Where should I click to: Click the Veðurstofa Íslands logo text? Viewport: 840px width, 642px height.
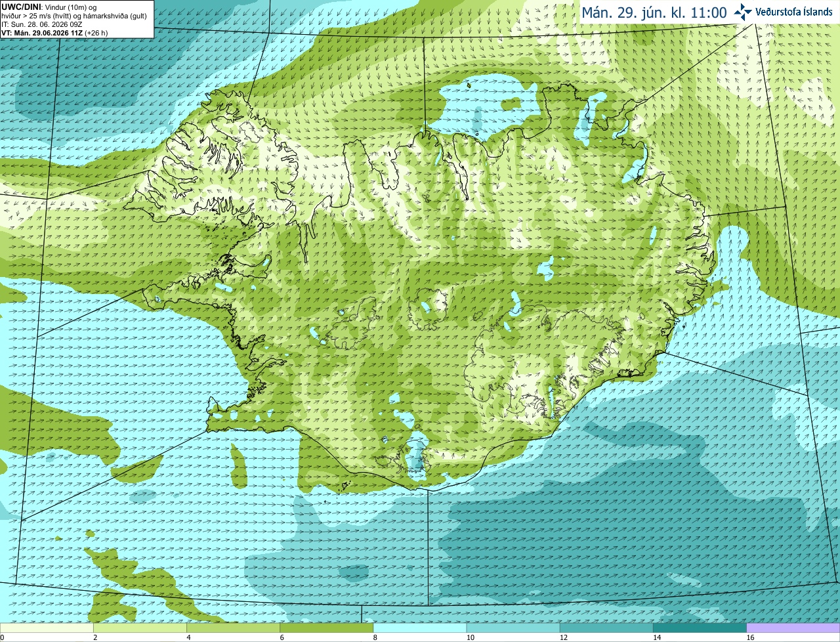coord(794,12)
